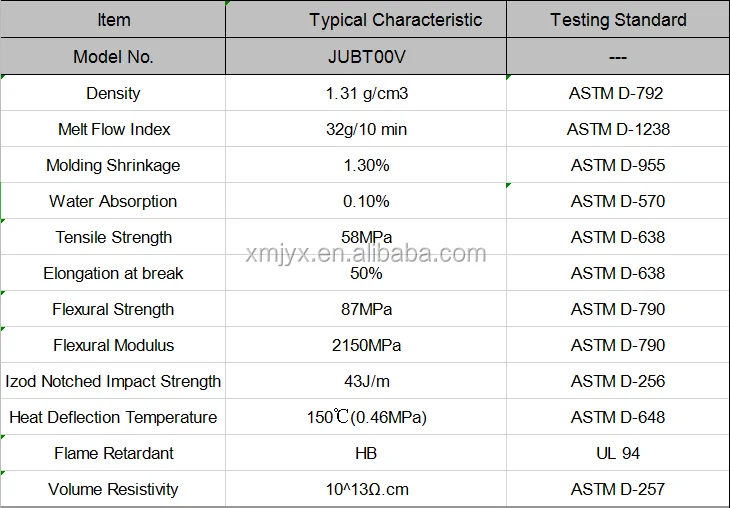
Task: Select the 'Water Absorption' label cell
Action: (113, 201)
